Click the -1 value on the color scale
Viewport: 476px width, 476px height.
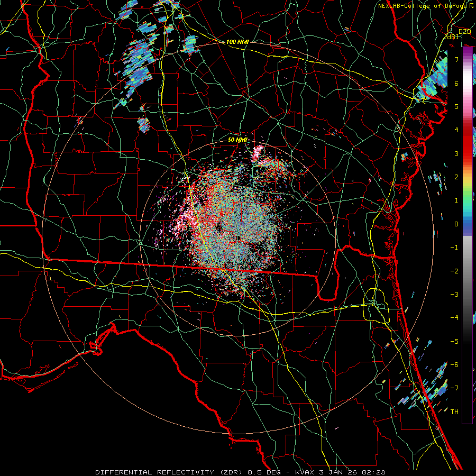point(454,248)
